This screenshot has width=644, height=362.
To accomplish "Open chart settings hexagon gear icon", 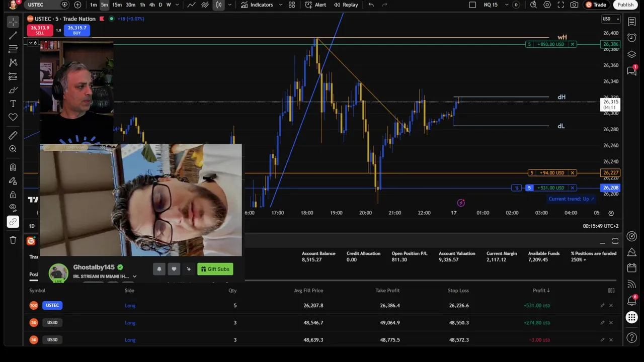I will coord(547,5).
